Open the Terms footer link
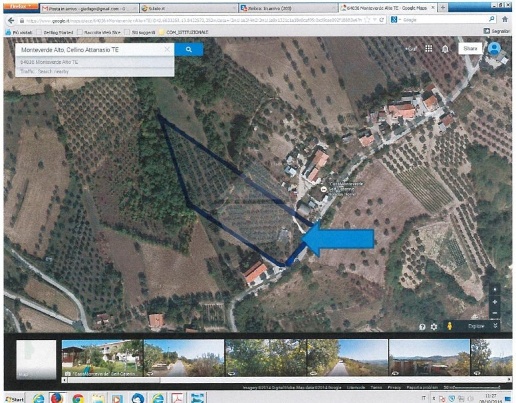This screenshot has width=516, height=403. click(376, 387)
